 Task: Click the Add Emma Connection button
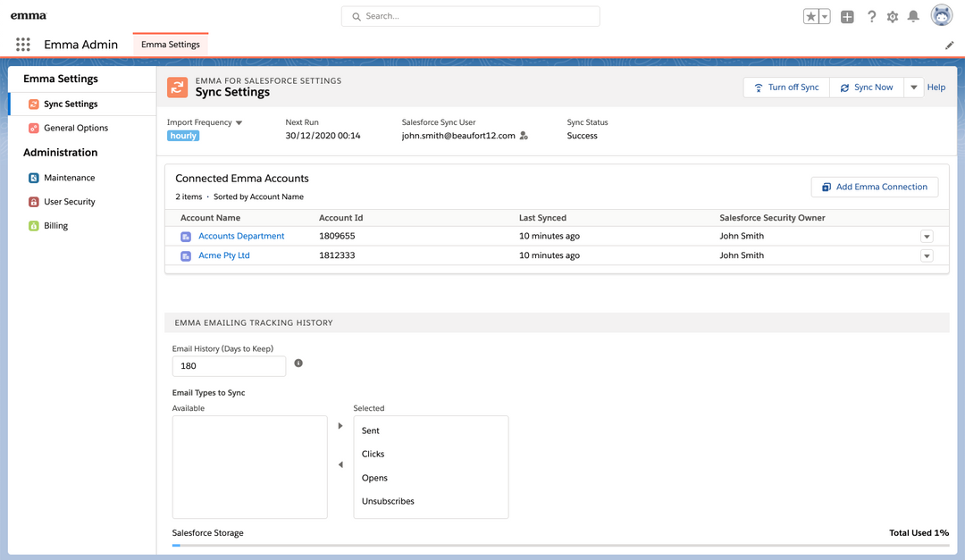pos(875,187)
